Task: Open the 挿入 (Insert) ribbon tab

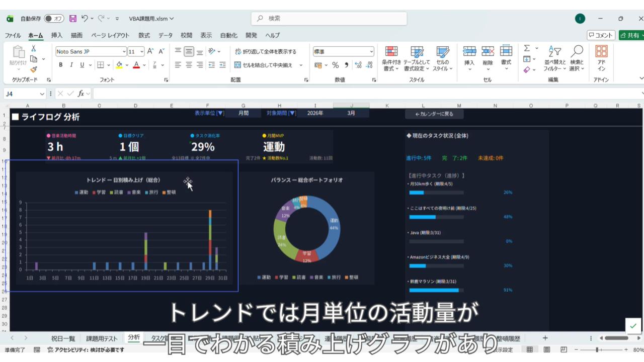Action: [x=57, y=35]
